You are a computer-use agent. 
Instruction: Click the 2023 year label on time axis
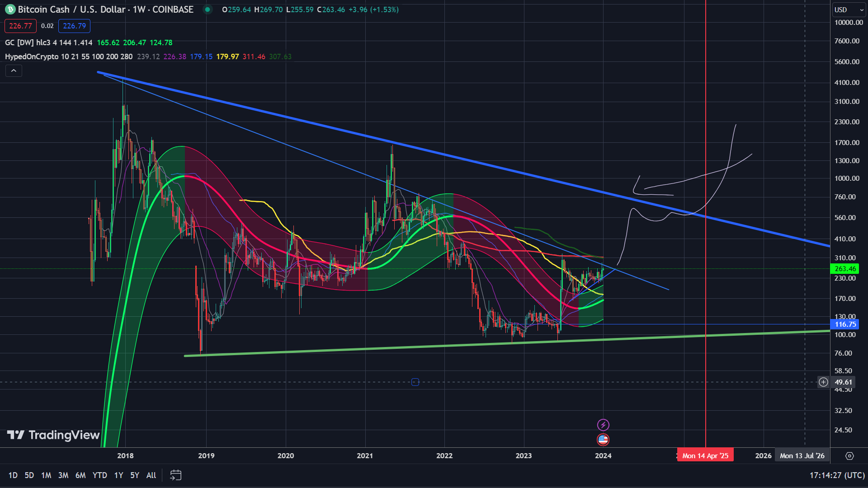coord(524,455)
